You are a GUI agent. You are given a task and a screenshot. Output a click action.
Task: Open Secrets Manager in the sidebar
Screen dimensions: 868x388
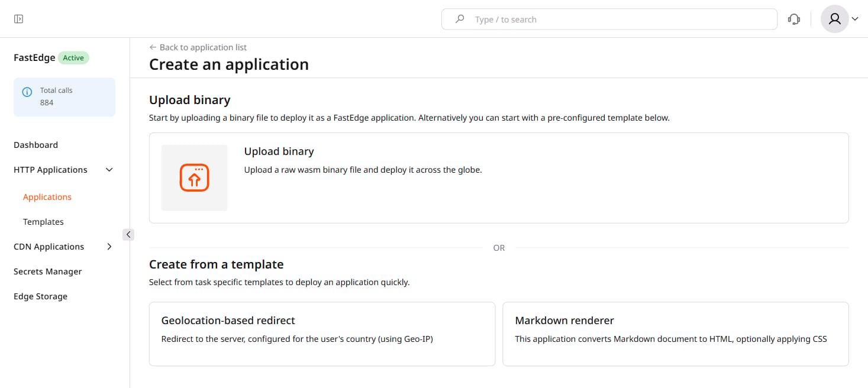[48, 271]
